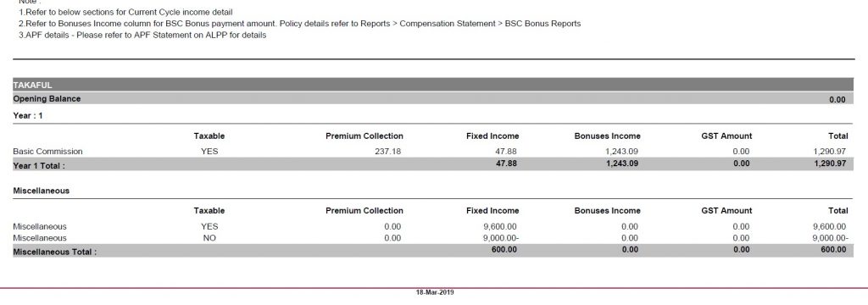The image size is (868, 305).
Task: Select the Year 1 Total amount 1,290.97
Action: [x=830, y=164]
